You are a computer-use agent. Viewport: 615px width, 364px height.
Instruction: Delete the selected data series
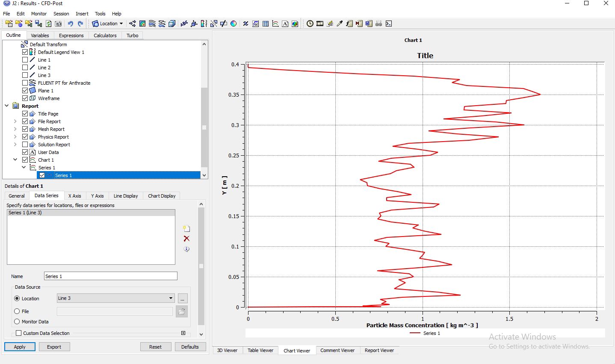click(x=186, y=239)
